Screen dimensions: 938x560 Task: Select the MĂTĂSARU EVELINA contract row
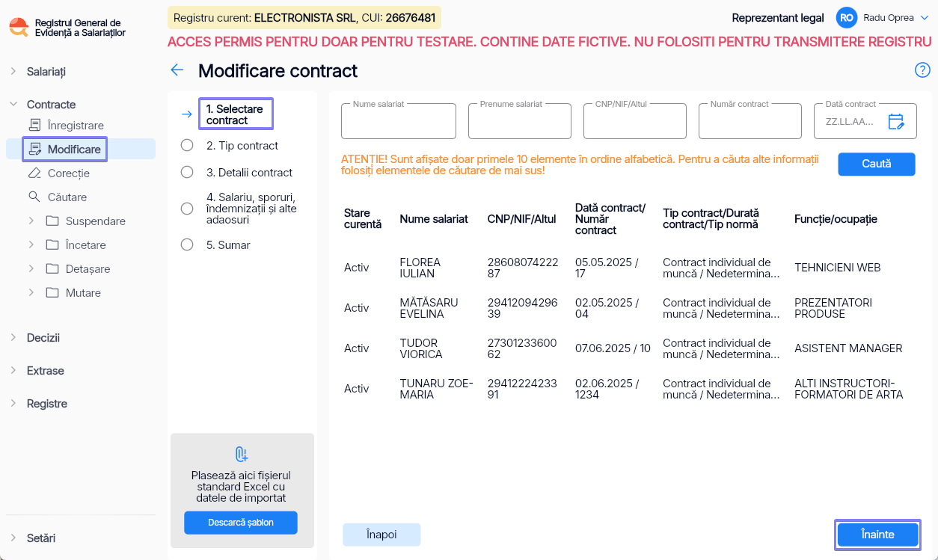coord(630,308)
